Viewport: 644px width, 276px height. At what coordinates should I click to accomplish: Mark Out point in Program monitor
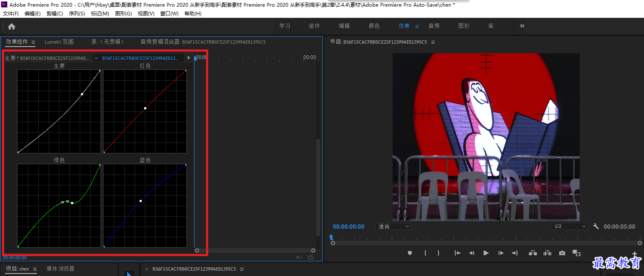[438, 253]
